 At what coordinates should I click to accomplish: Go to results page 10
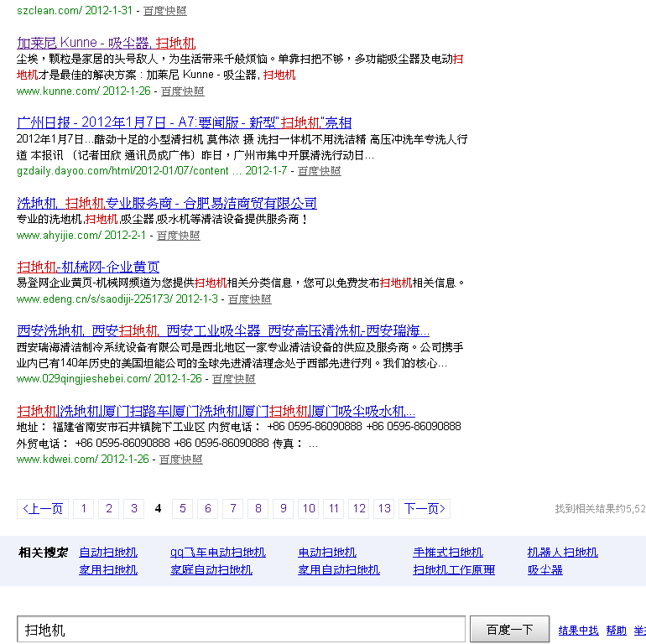point(309,508)
